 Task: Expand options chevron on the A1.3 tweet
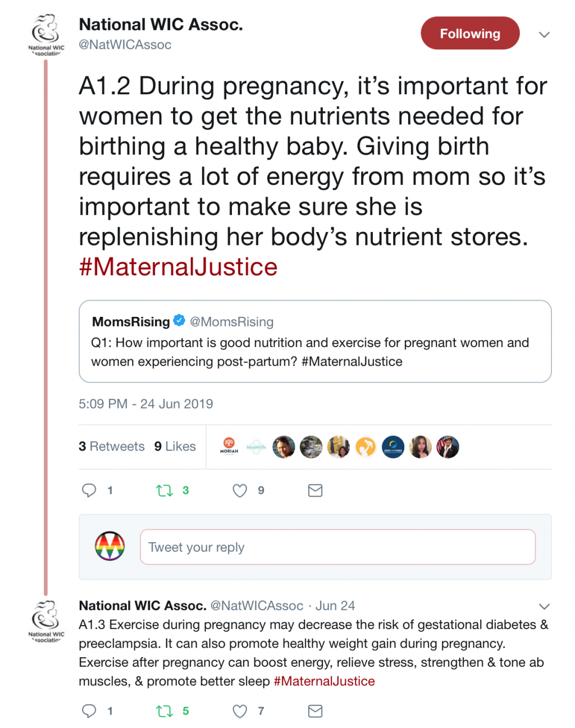[x=544, y=606]
